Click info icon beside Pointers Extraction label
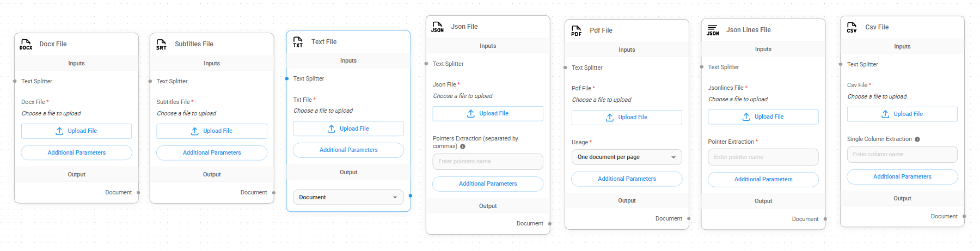The image size is (980, 251). point(463,146)
